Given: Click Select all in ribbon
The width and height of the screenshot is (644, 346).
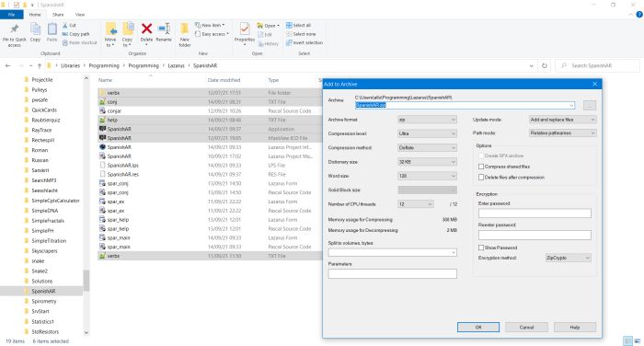Looking at the screenshot, I should click(299, 26).
